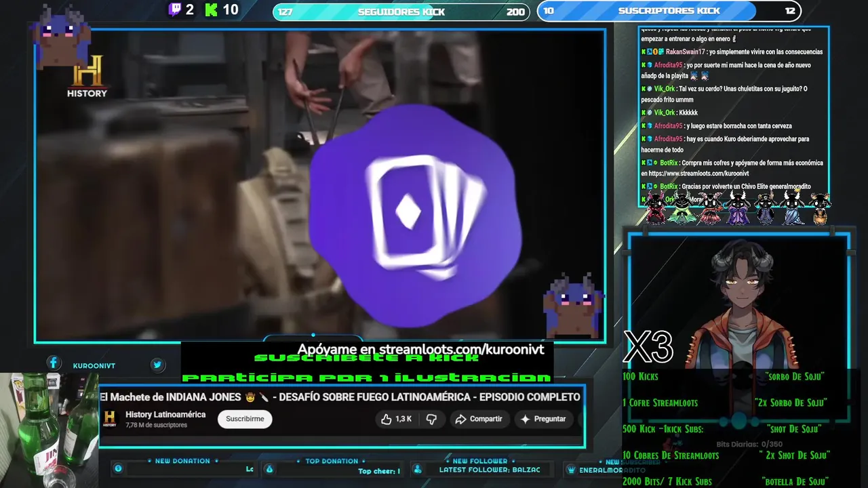Click the 'botella De Soju' reward text
Screen dimensions: 868x488
[795, 482]
